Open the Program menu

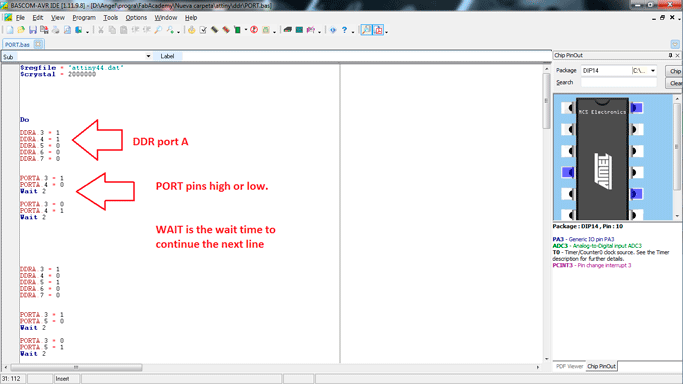click(x=84, y=17)
